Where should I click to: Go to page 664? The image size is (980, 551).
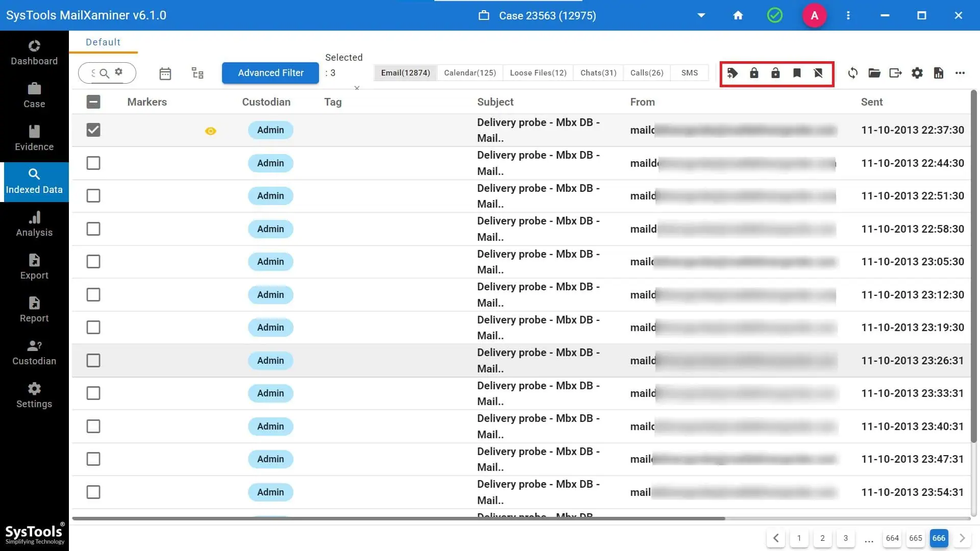pyautogui.click(x=892, y=538)
